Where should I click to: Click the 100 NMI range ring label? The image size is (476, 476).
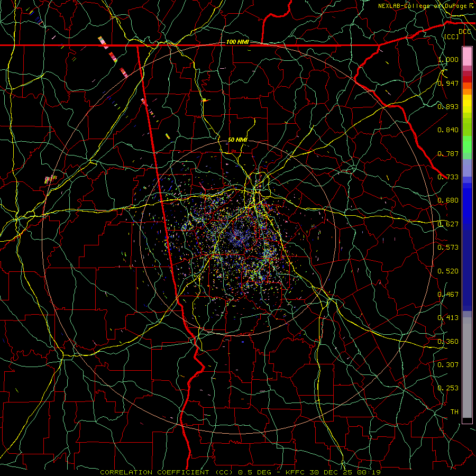[237, 42]
